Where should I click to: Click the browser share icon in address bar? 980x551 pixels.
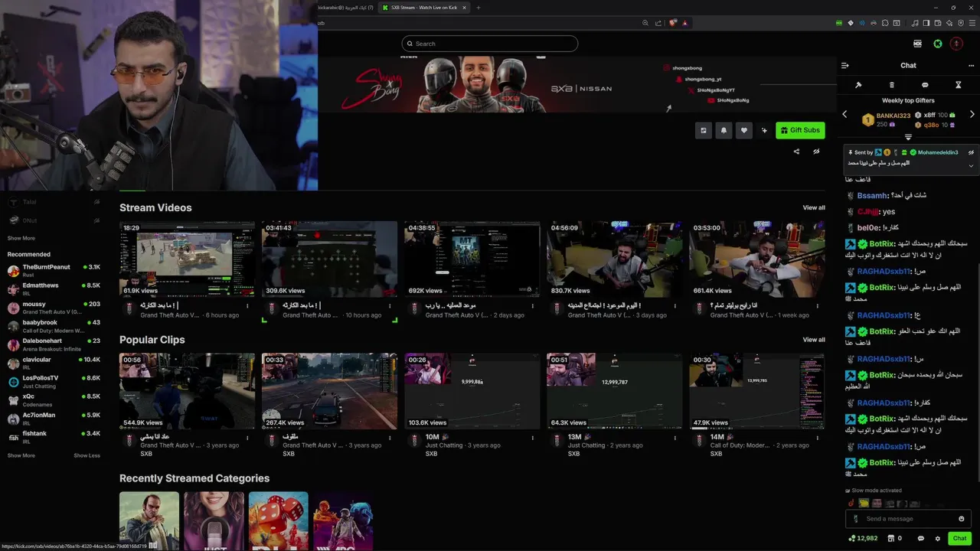[x=658, y=23]
